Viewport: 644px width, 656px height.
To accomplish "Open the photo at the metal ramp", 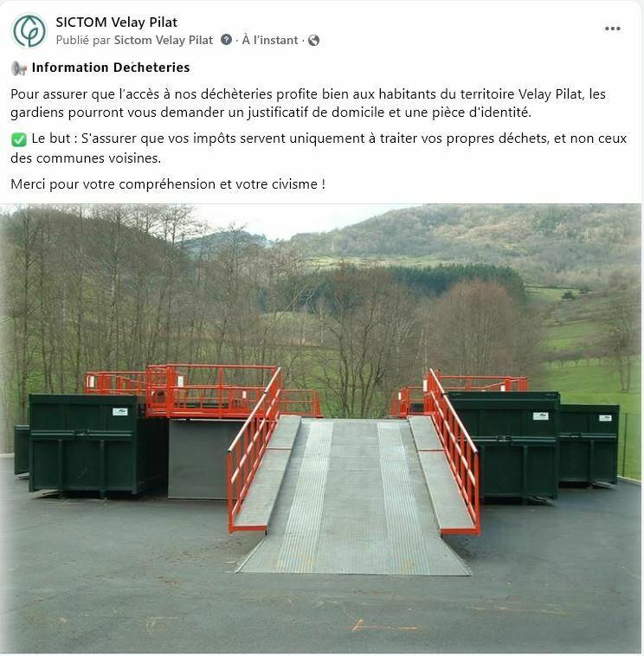I will (x=353, y=496).
